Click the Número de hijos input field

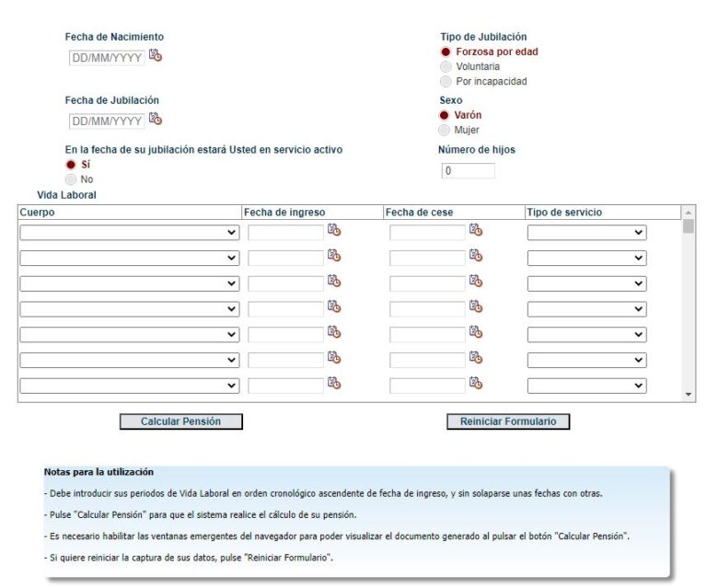click(469, 171)
